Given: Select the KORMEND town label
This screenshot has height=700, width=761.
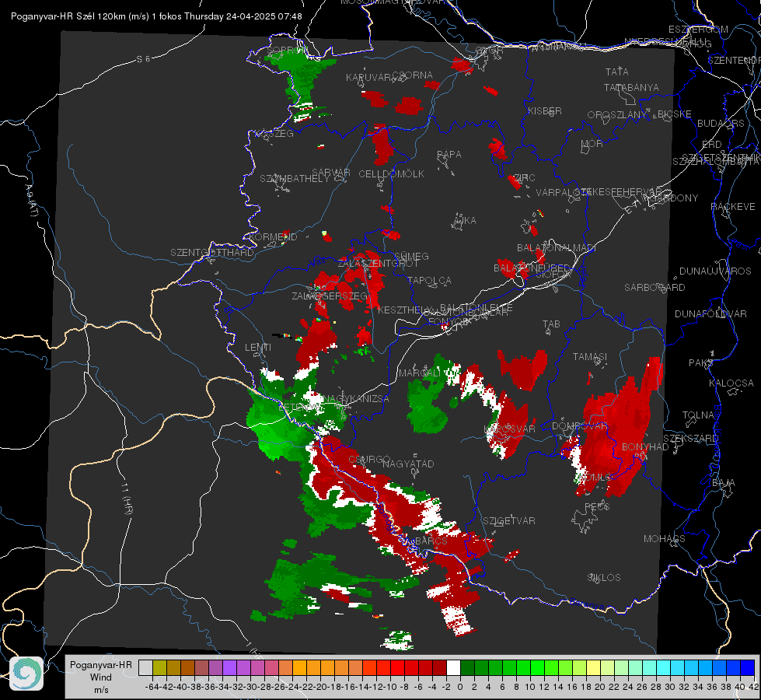Looking at the screenshot, I should [x=274, y=237].
